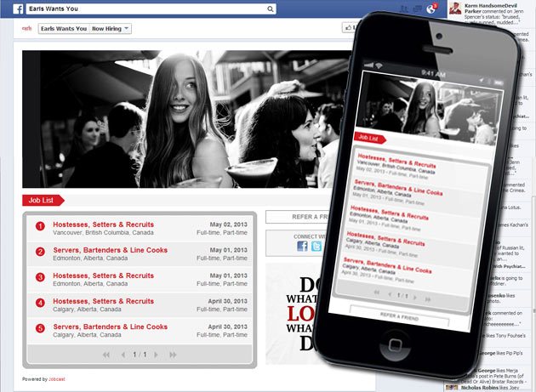
Task: Open the friend requests icon
Action: tap(404, 9)
